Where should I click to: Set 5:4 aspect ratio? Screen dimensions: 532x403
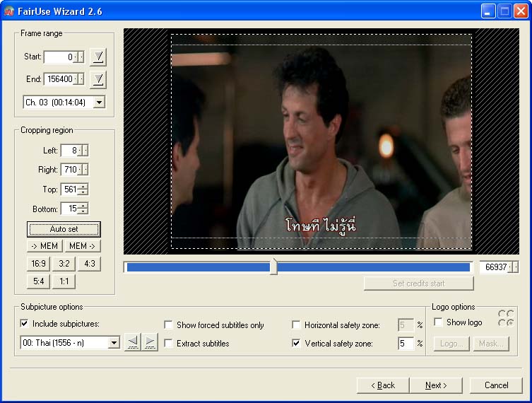click(x=38, y=281)
